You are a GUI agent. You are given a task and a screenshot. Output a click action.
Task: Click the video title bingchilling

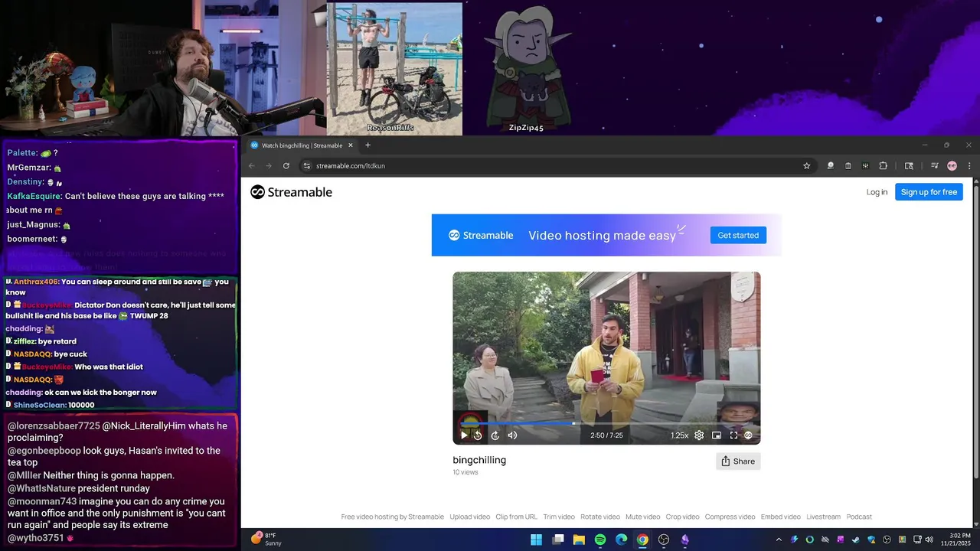pos(479,460)
